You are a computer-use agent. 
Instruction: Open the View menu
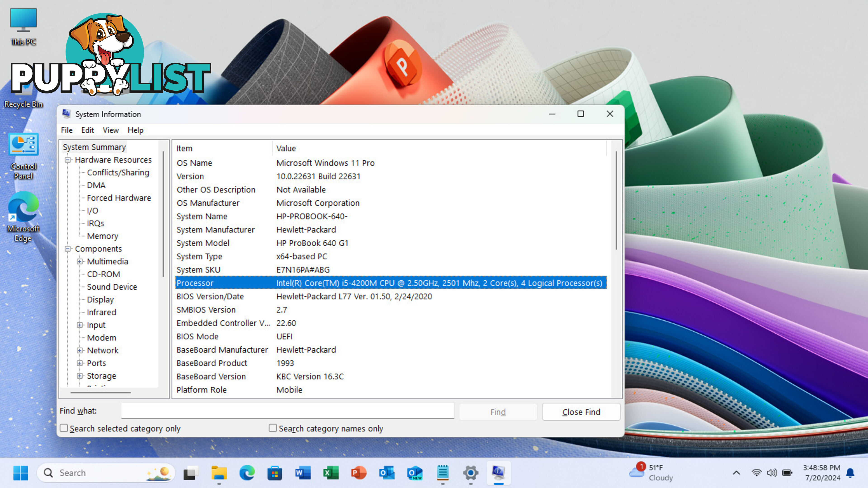pyautogui.click(x=111, y=130)
